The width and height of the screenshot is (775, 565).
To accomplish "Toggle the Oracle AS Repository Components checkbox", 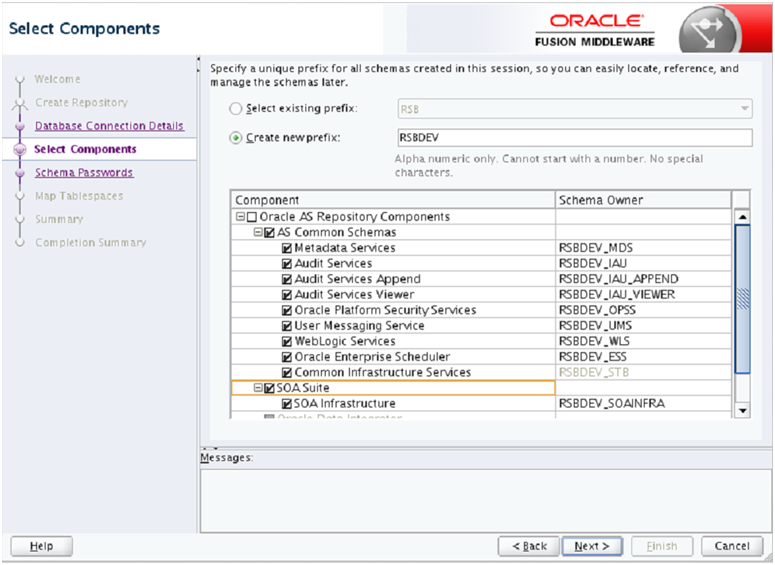I will 252,217.
